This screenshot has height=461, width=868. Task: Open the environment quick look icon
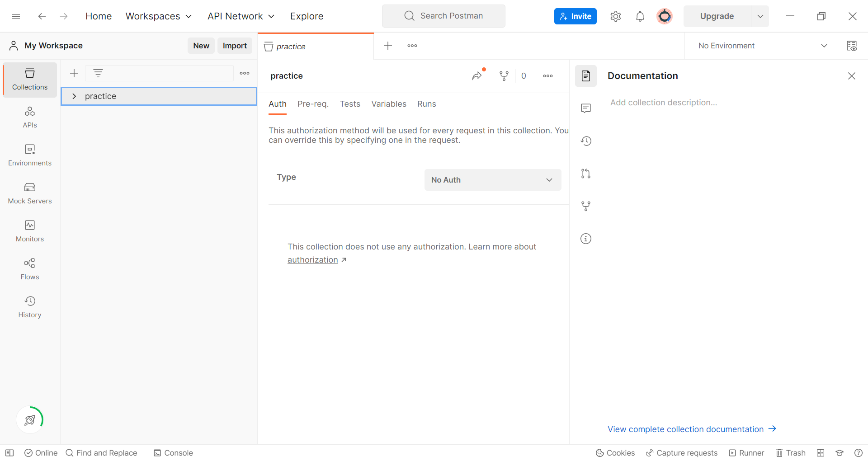coord(852,46)
